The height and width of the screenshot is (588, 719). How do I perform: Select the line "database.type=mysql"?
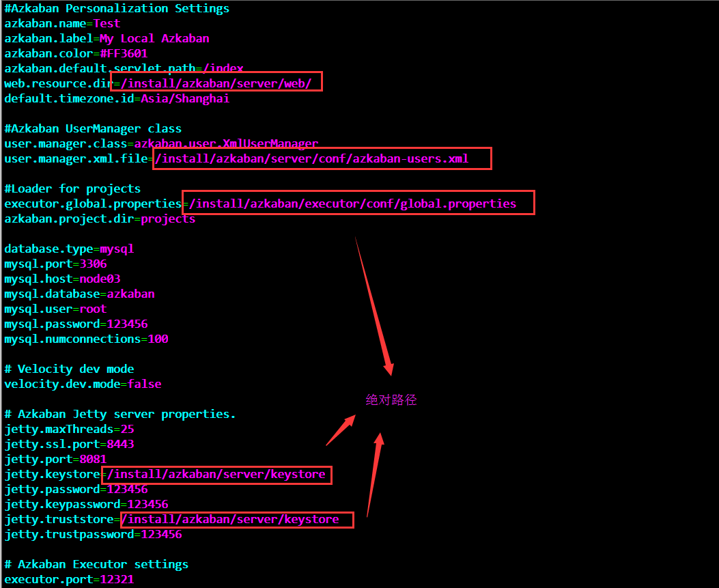click(69, 249)
